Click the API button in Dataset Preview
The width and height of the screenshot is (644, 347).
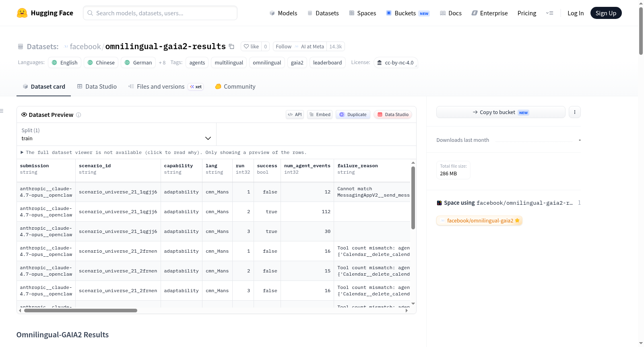click(x=295, y=114)
